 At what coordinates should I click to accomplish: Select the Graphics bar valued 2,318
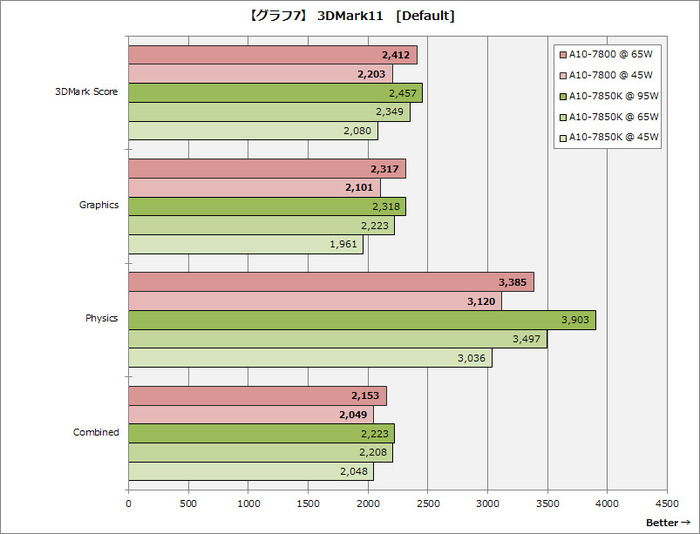coord(267,207)
